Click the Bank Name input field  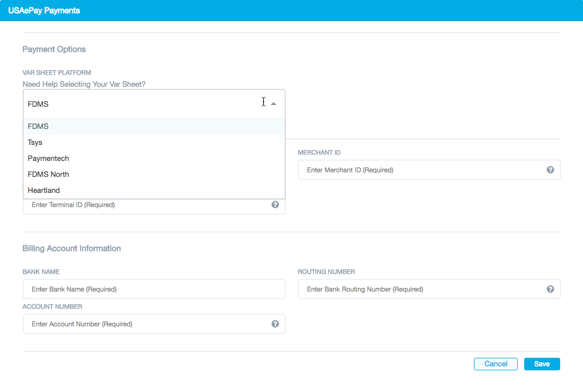click(154, 289)
